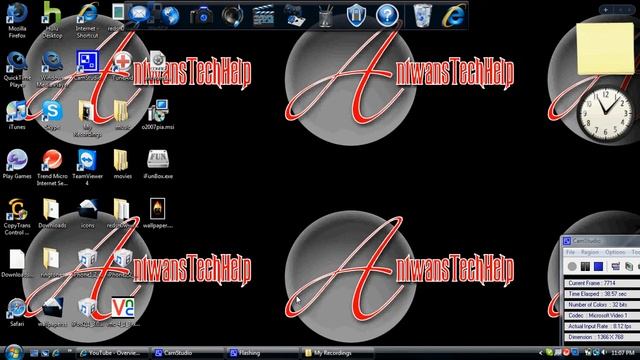The image size is (640, 360).
Task: Launch Hulu Desktop from the desktop
Action: pos(52,20)
